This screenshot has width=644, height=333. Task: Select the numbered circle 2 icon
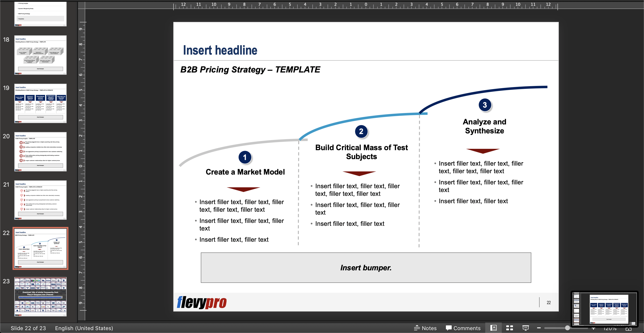361,131
